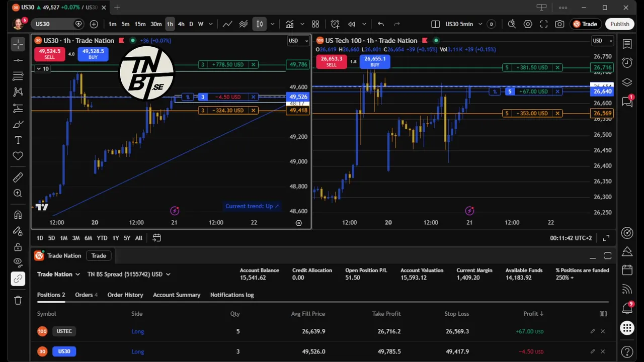The height and width of the screenshot is (362, 644).
Task: Create an alert from the toolbar
Action: click(335, 24)
